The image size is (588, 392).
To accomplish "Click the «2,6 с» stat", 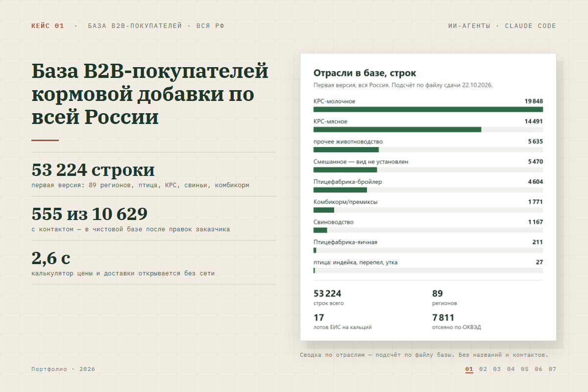I will [51, 258].
